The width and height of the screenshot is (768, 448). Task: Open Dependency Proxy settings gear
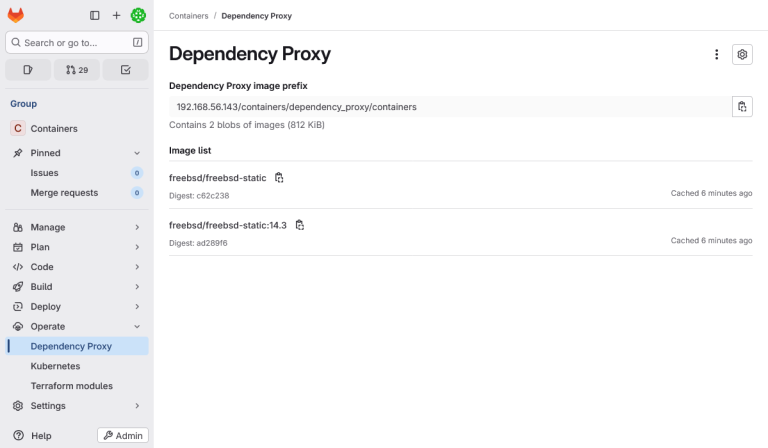tap(742, 55)
